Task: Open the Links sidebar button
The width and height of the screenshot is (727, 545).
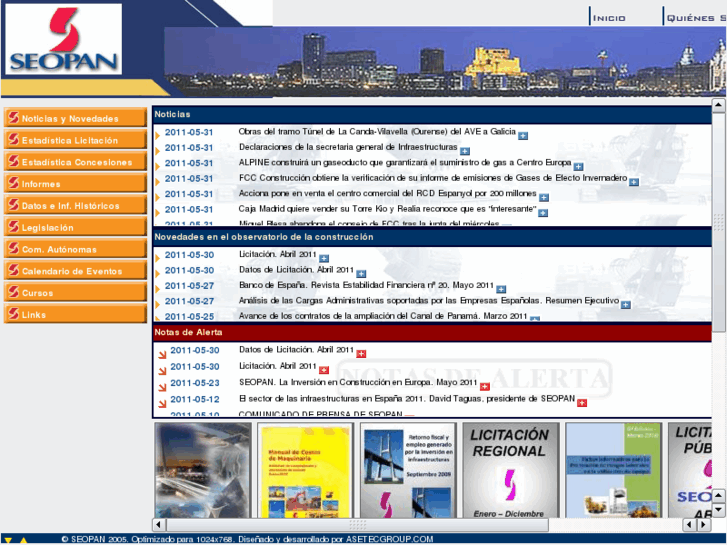Action: [75, 314]
